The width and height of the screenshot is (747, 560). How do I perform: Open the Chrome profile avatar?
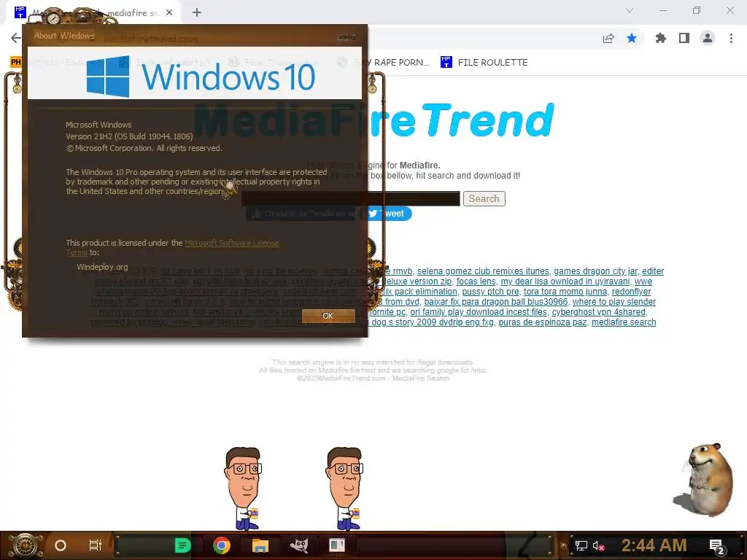click(708, 38)
